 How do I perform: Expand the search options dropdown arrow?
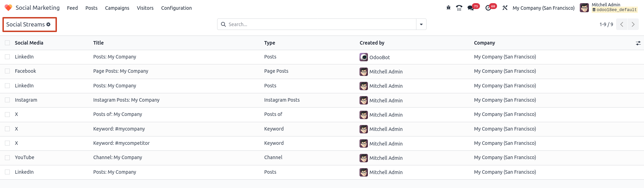point(421,24)
